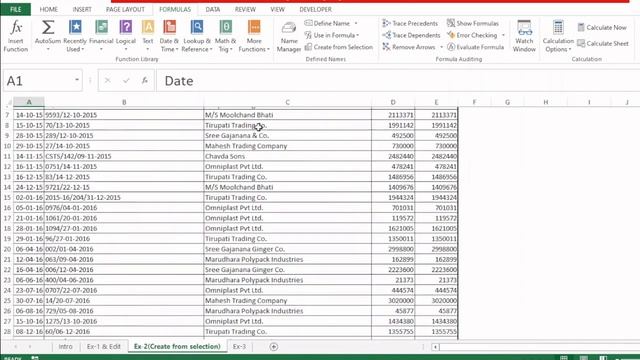640x360 pixels.
Task: Open the FILE tab
Action: pyautogui.click(x=16, y=9)
